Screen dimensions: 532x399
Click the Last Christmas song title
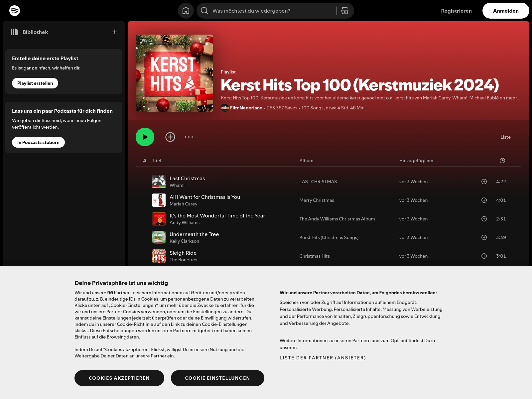(x=187, y=179)
